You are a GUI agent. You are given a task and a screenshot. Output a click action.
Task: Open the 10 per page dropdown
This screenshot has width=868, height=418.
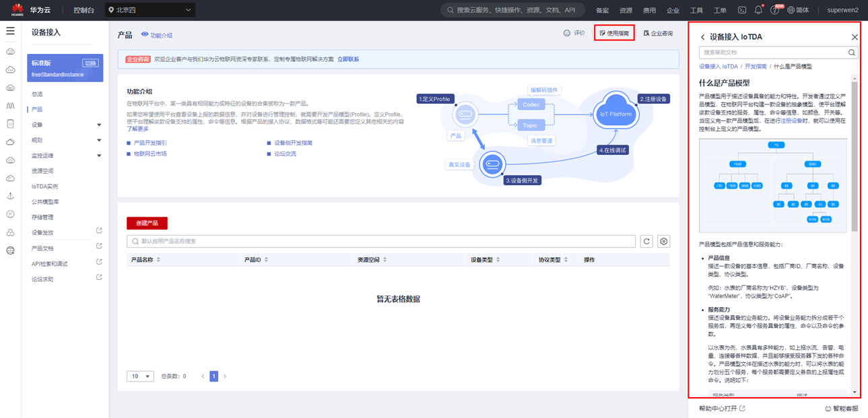pos(140,376)
